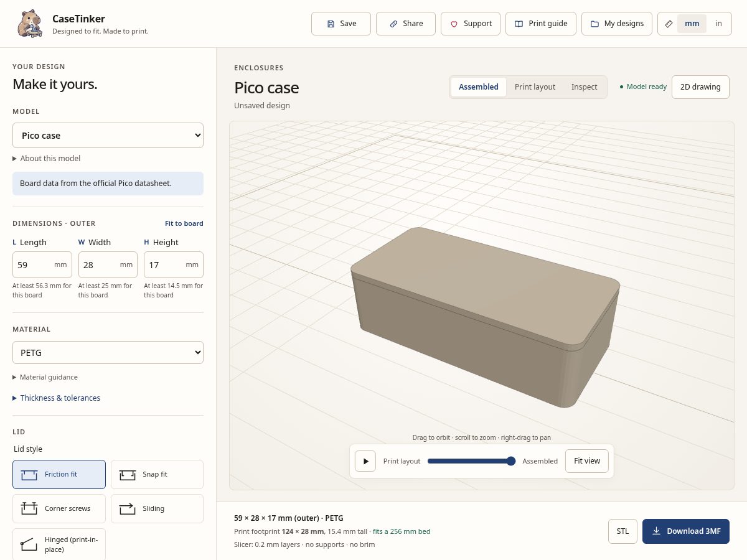Save the design
This screenshot has width=747, height=560.
pyautogui.click(x=341, y=24)
